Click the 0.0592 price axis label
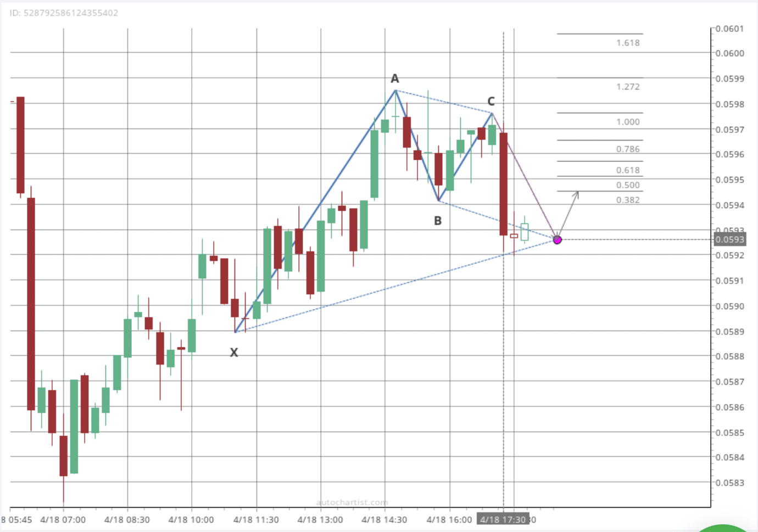This screenshot has width=758, height=532. [x=730, y=255]
